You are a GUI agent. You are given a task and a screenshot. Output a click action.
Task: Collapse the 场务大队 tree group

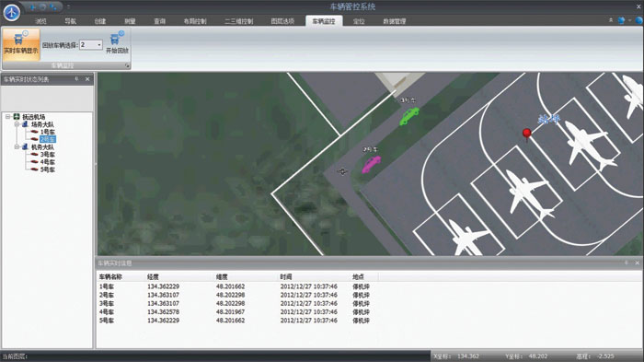(x=17, y=124)
